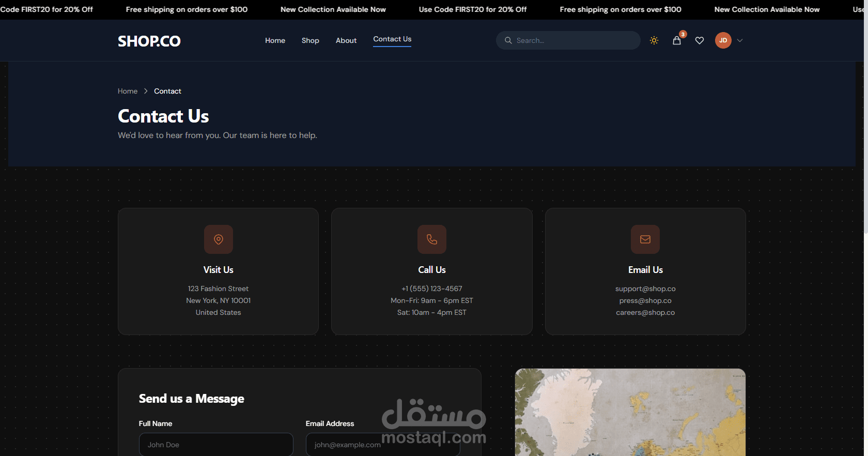The width and height of the screenshot is (868, 456).
Task: Click the Sat: 10am - 4pm EST hours
Action: tap(432, 312)
